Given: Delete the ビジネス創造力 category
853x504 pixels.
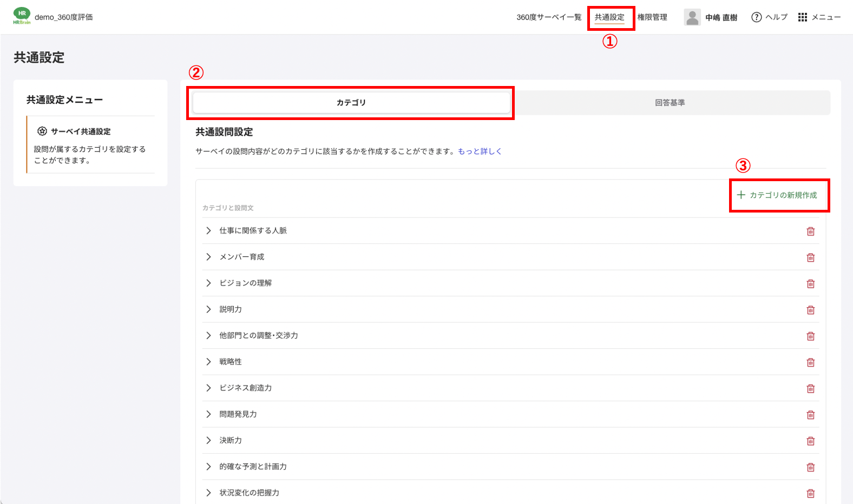Looking at the screenshot, I should [811, 389].
